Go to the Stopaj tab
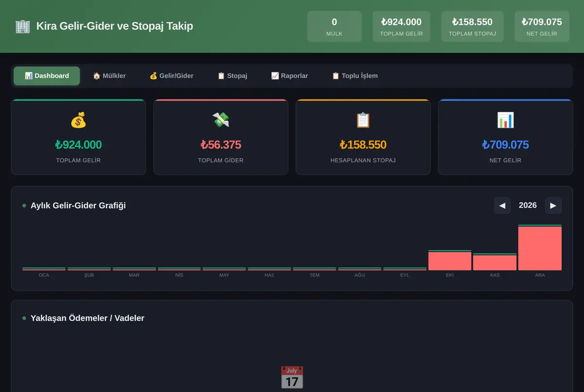This screenshot has height=392, width=584. pyautogui.click(x=232, y=76)
